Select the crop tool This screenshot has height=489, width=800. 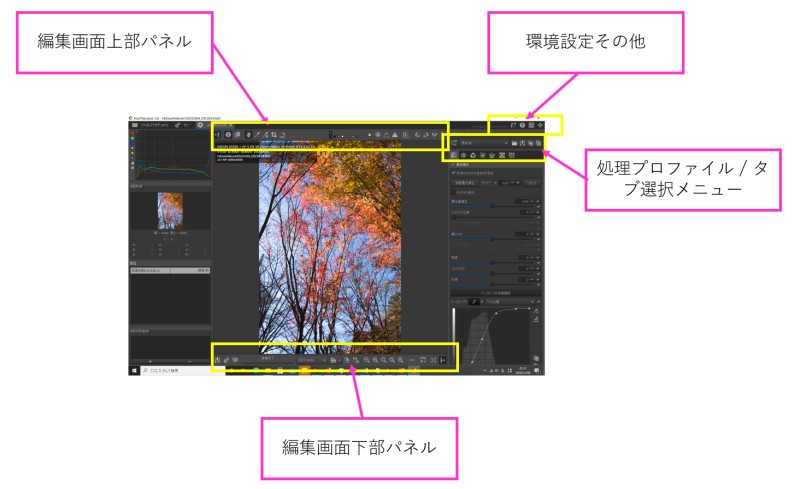[x=273, y=135]
